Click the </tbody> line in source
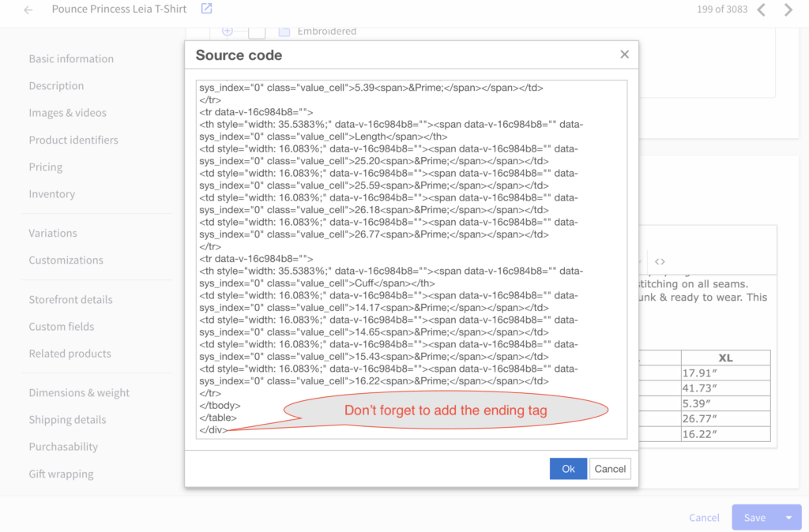Image resolution: width=809 pixels, height=532 pixels. click(x=220, y=405)
